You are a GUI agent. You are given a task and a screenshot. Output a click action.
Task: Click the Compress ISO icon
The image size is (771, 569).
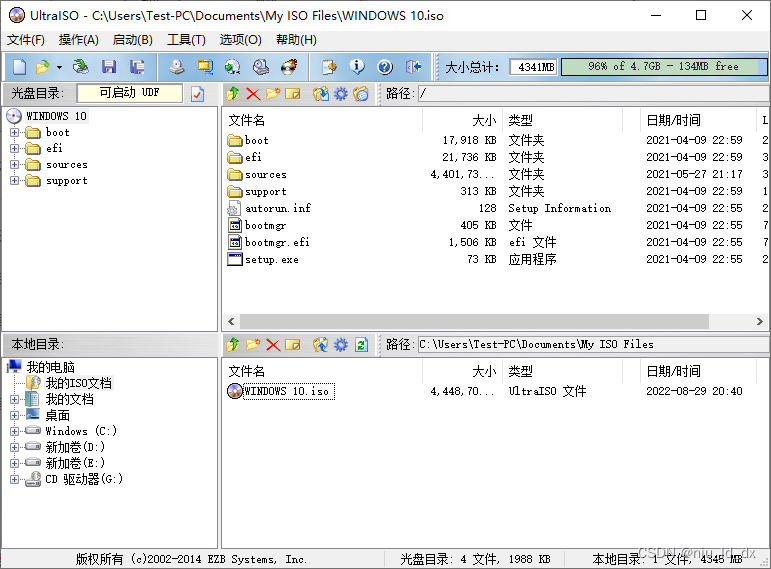pos(205,67)
